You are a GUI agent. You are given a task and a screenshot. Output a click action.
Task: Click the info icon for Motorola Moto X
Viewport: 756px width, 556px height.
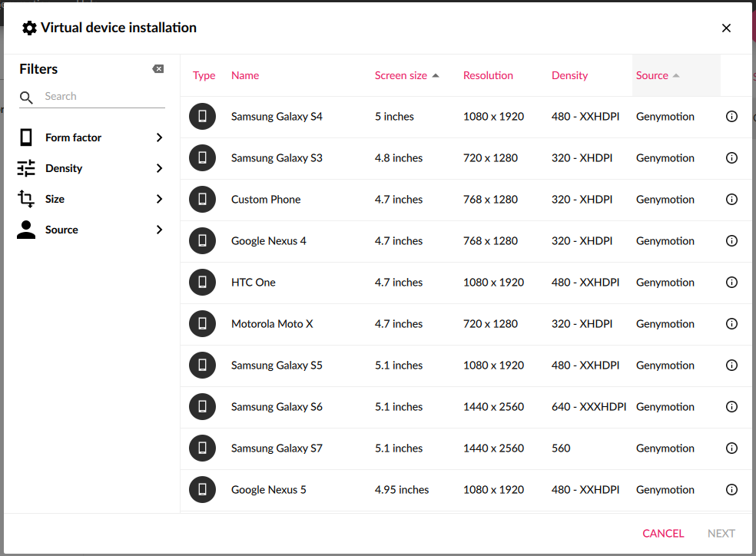731,324
